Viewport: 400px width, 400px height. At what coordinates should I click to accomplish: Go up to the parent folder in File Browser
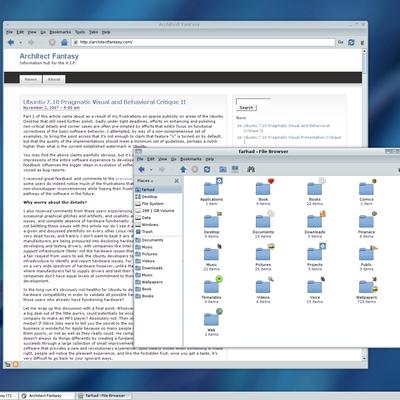[183, 169]
